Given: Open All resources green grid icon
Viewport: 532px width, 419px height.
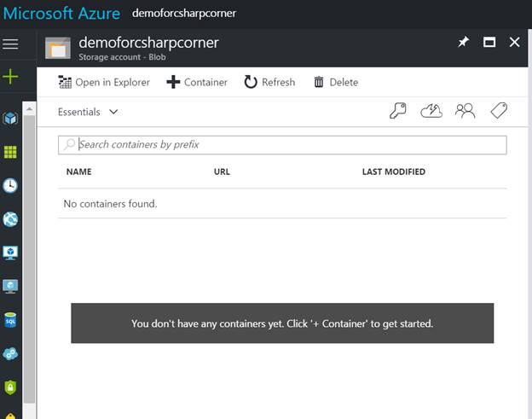Looking at the screenshot, I should (10, 152).
